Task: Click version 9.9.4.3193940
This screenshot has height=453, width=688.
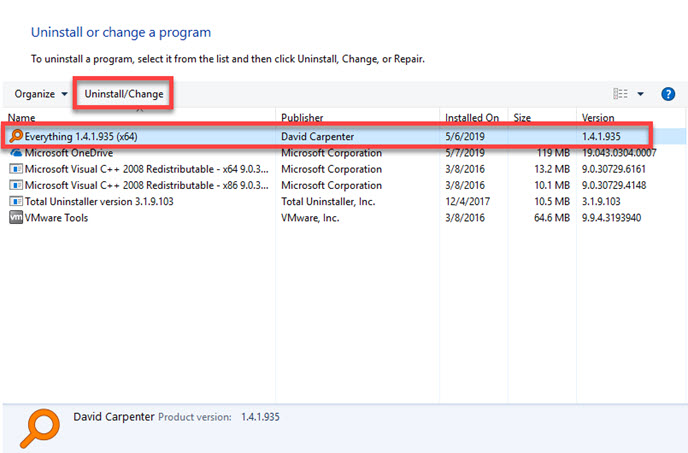Action: click(x=611, y=218)
